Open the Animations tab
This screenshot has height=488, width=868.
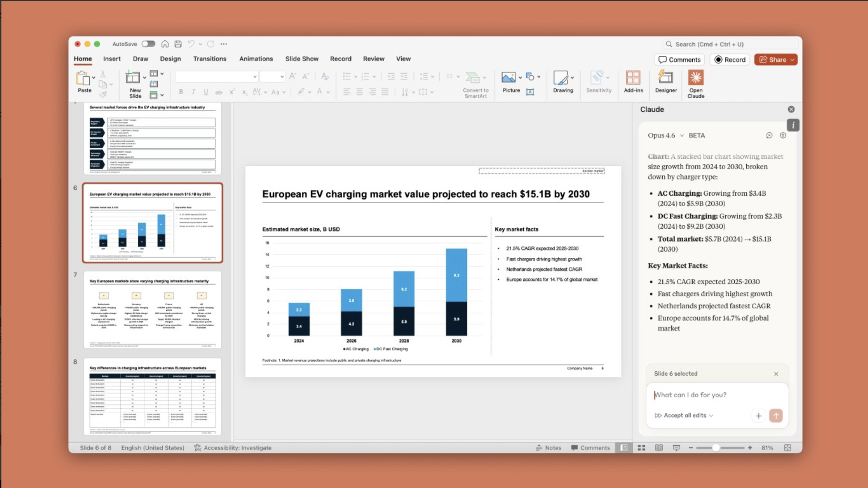click(256, 59)
